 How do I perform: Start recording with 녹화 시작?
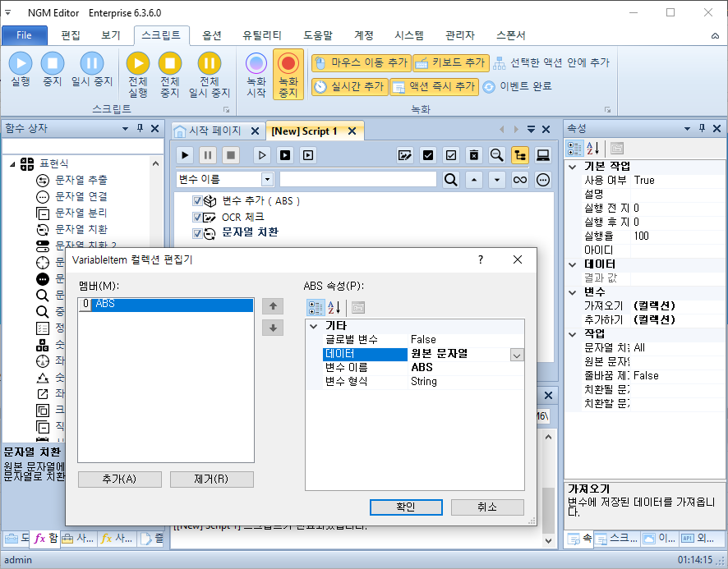(256, 75)
